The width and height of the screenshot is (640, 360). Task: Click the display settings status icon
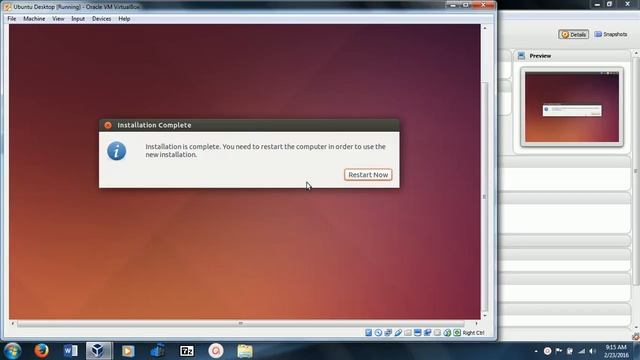point(418,333)
